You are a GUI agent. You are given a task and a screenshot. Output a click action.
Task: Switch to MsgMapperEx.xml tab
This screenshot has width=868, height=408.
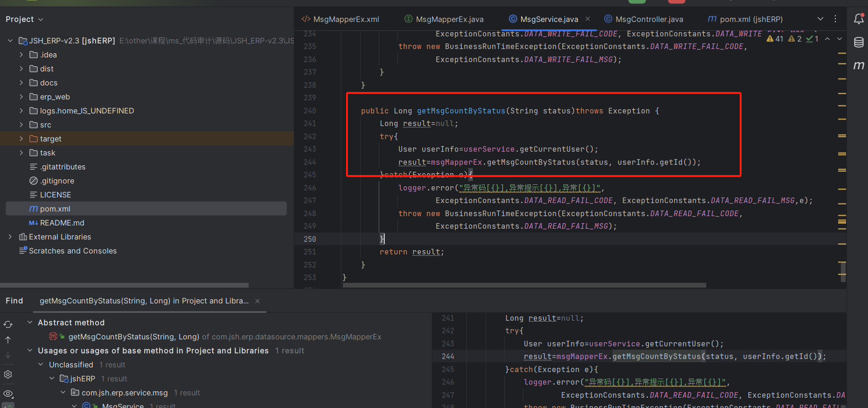(340, 19)
